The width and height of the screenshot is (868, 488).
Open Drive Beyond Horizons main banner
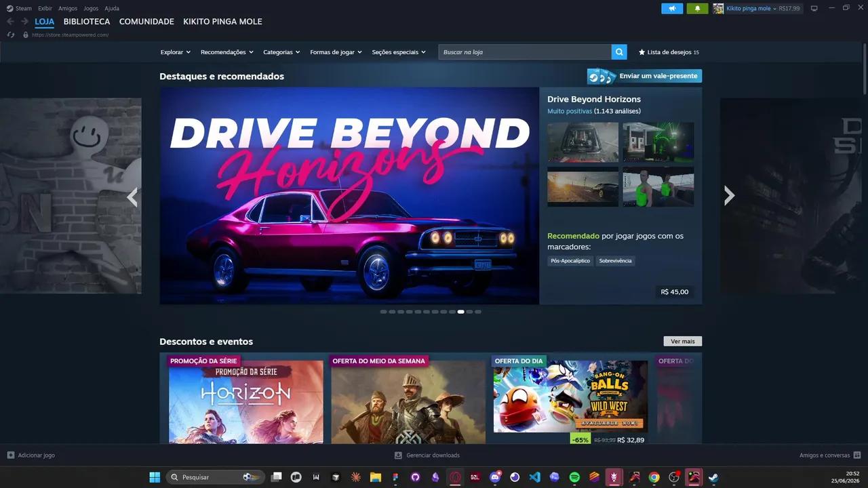[349, 195]
